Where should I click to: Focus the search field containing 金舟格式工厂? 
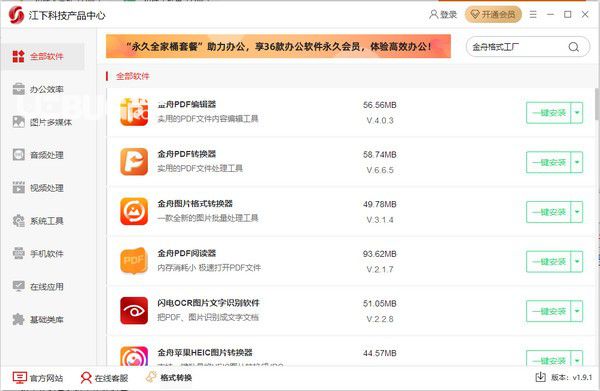coord(517,47)
